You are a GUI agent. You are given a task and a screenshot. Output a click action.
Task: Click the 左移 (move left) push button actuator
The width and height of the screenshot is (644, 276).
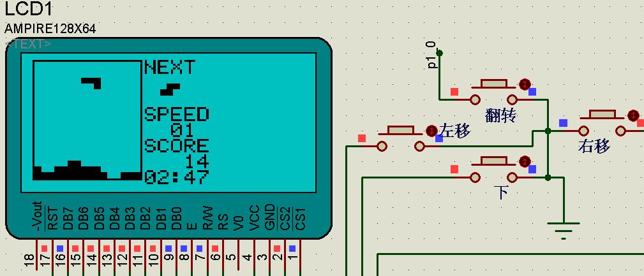(x=400, y=131)
